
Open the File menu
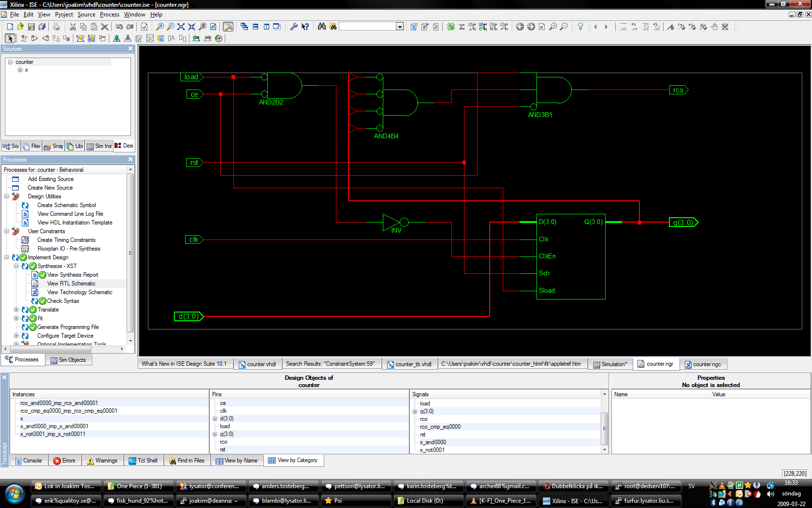click(x=14, y=15)
